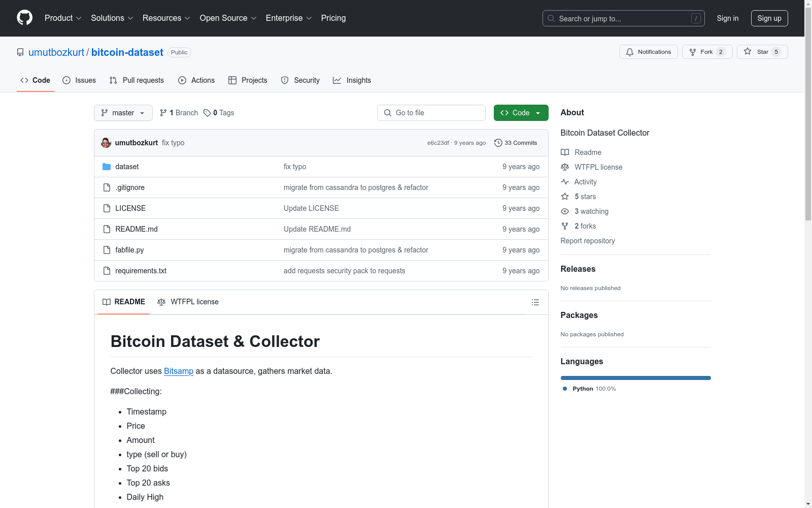Click the fork icon next to 2 forks
Image resolution: width=812 pixels, height=508 pixels.
pyautogui.click(x=565, y=226)
